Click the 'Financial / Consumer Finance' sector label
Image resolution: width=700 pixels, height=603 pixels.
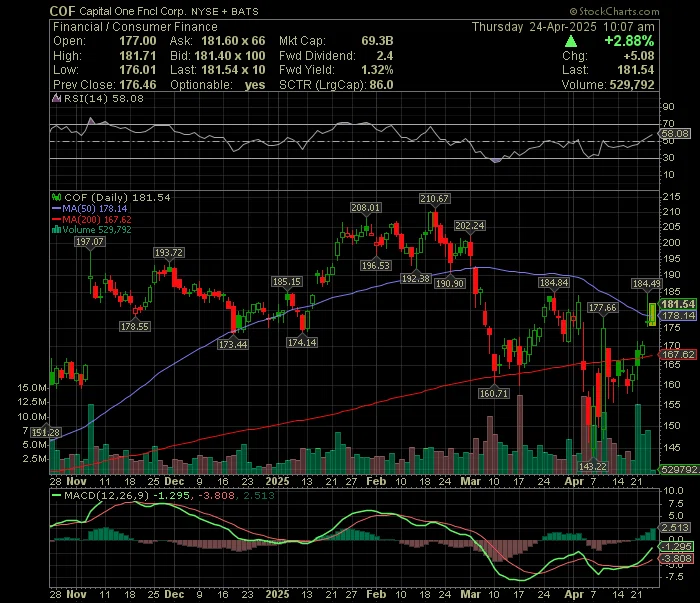coord(135,27)
